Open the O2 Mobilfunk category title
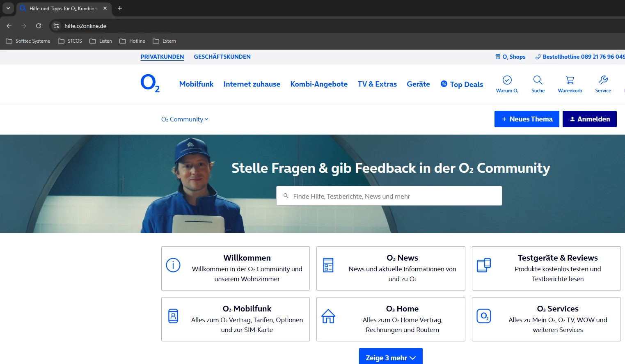625x364 pixels. pyautogui.click(x=247, y=309)
